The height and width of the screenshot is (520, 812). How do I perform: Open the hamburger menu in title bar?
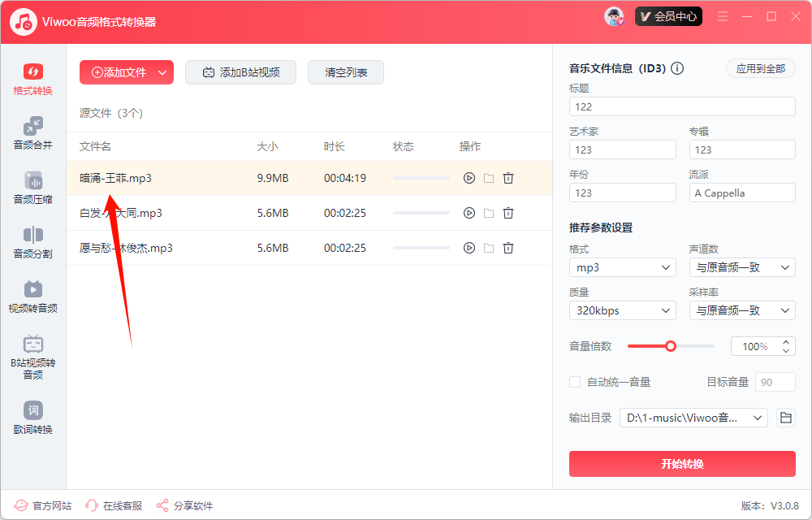point(722,15)
